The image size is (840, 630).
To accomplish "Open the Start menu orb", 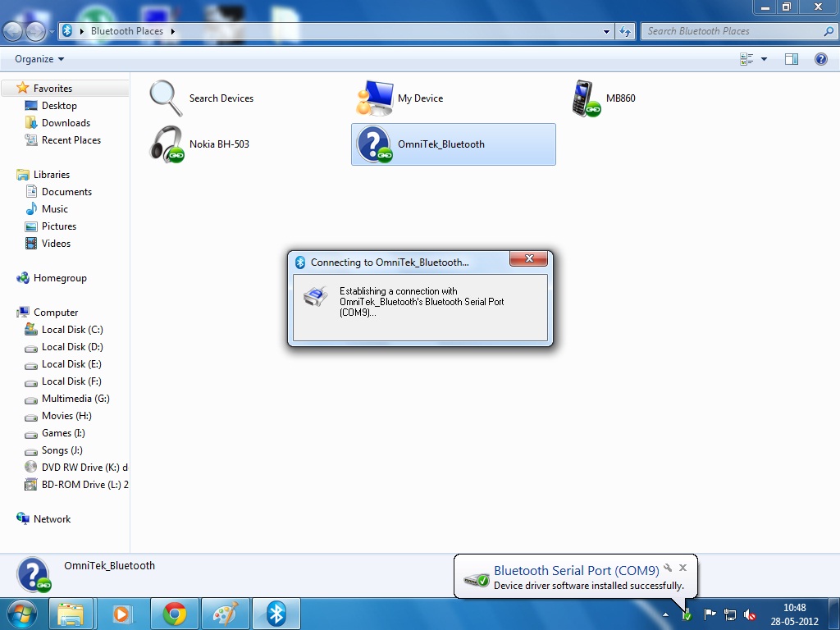I will point(22,614).
